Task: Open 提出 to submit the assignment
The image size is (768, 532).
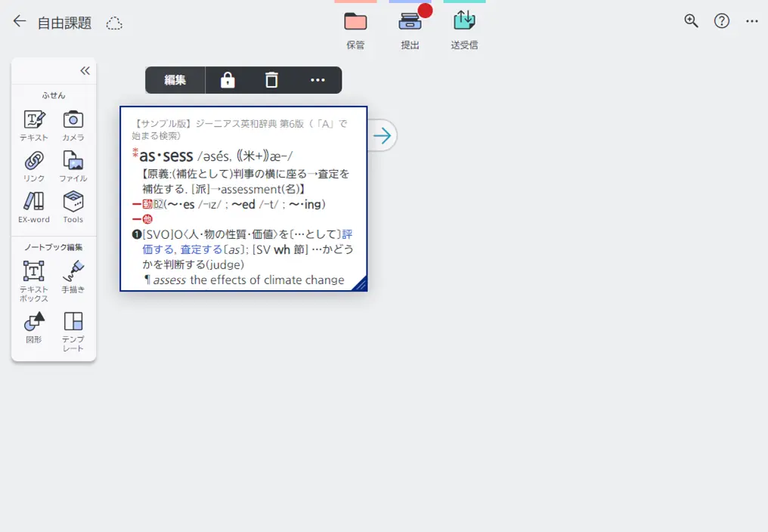Action: click(410, 29)
